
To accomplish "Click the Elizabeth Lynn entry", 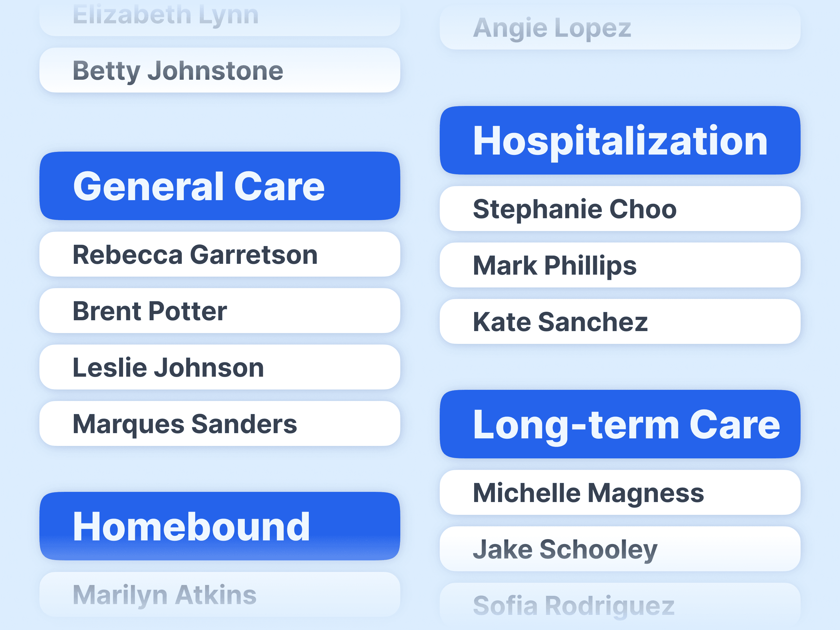I will click(220, 17).
